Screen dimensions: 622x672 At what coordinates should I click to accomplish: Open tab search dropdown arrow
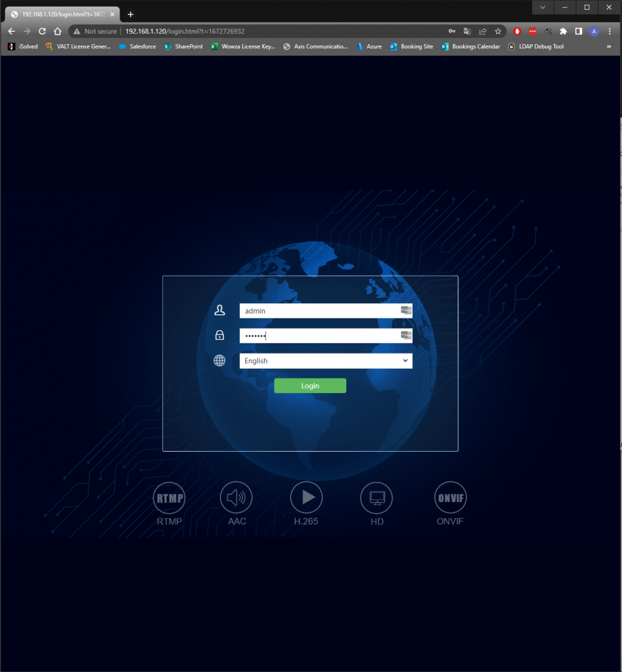543,7
